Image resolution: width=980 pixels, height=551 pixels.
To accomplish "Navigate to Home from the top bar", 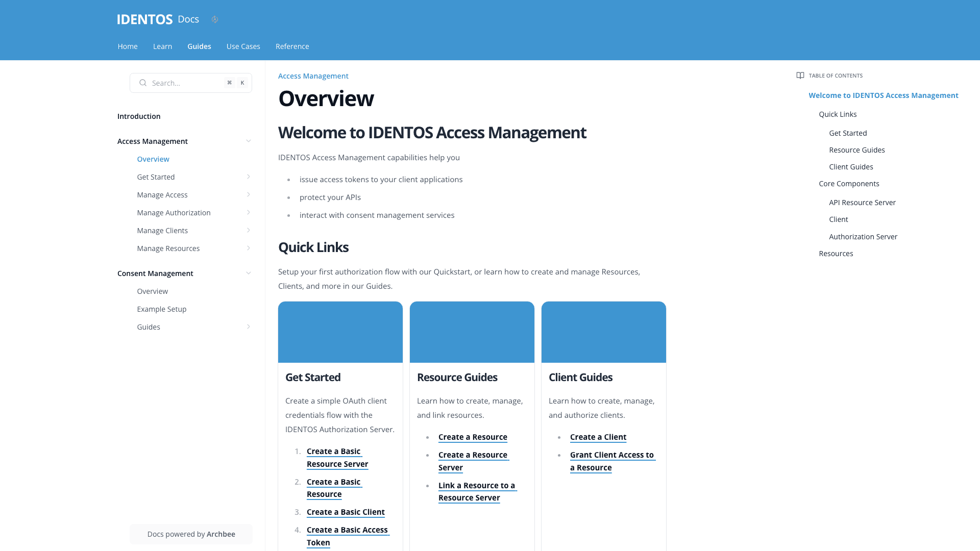I will [127, 46].
